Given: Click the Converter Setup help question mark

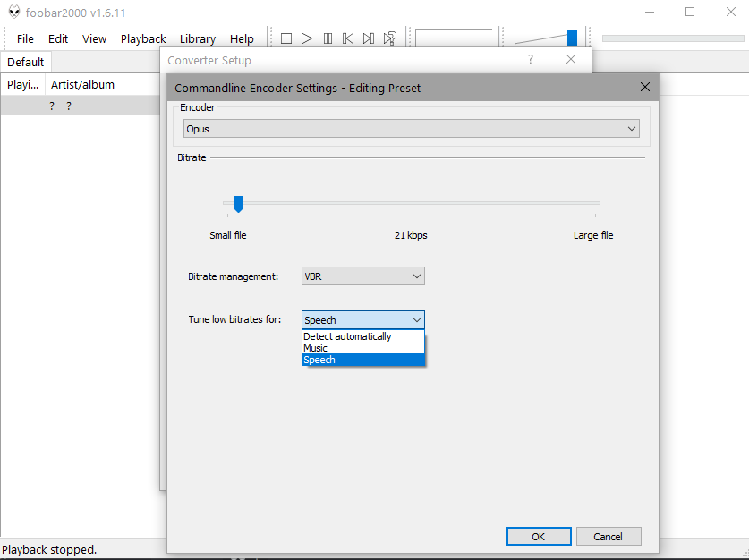Looking at the screenshot, I should coord(531,59).
